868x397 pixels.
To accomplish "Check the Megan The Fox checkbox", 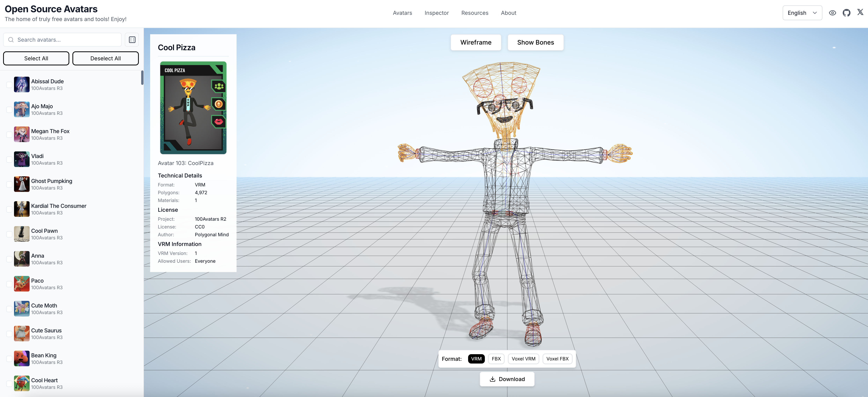I will pyautogui.click(x=9, y=134).
